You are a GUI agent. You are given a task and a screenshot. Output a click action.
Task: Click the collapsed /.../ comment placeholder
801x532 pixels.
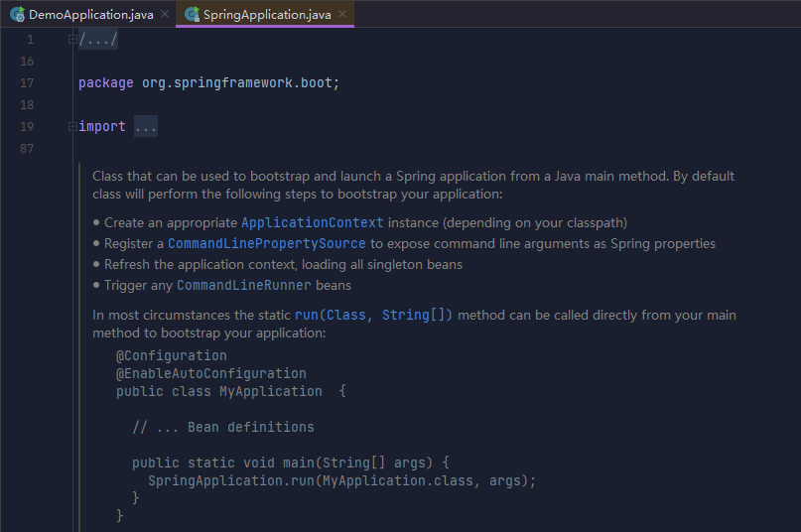click(x=98, y=40)
